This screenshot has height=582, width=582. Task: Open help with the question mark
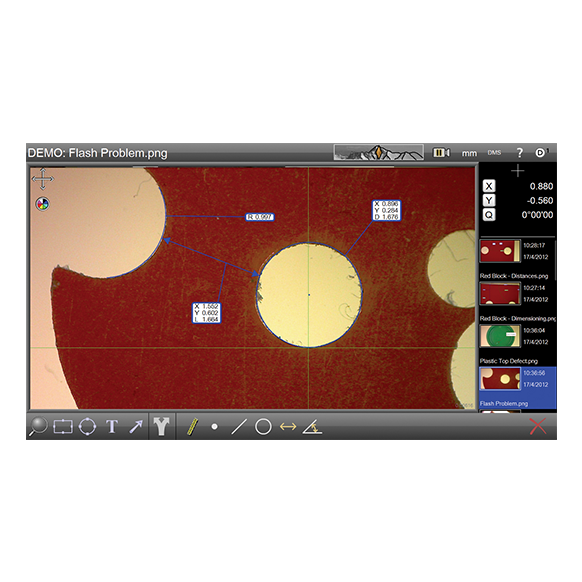point(520,153)
